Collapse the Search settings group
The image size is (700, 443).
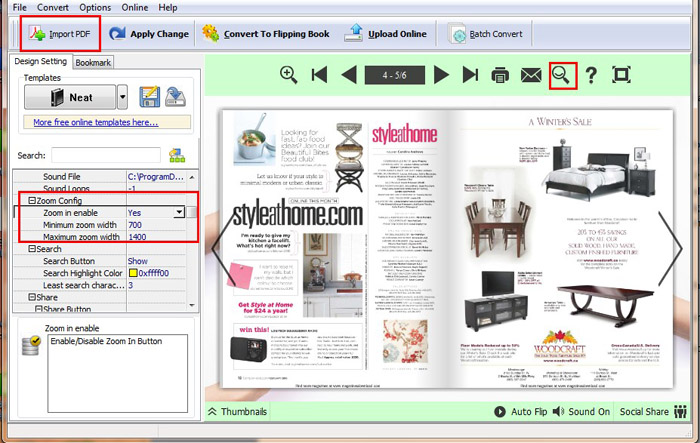(32, 249)
